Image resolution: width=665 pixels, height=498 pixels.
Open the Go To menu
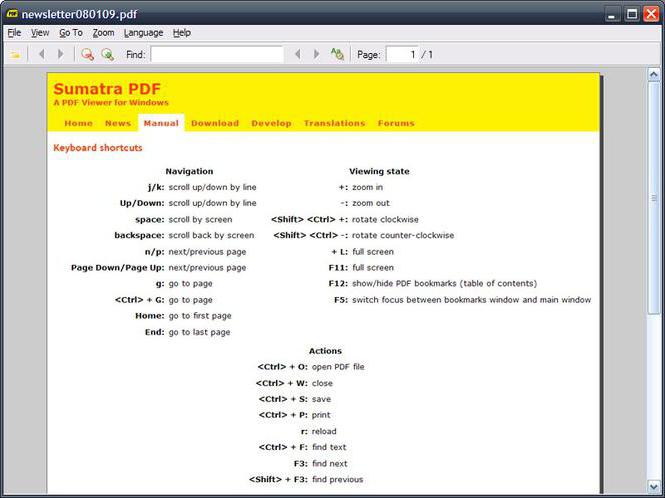coord(71,33)
